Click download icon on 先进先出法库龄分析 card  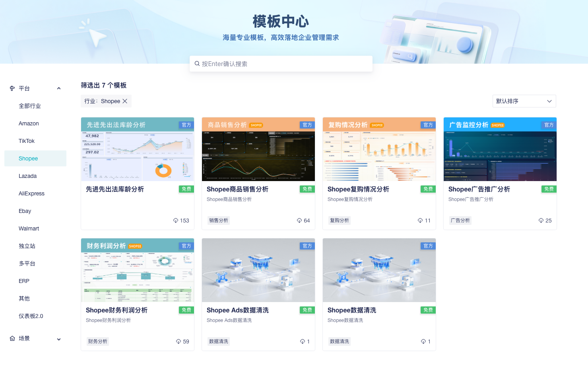tap(176, 220)
